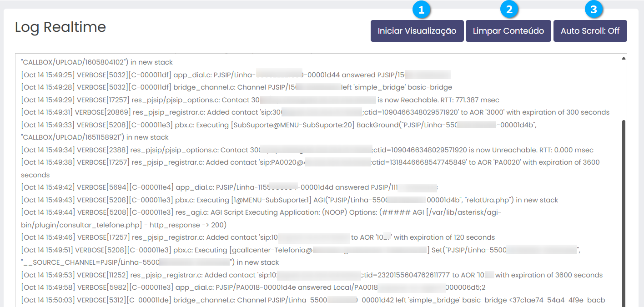Toggle Auto Scroll from Off
The width and height of the screenshot is (644, 307).
tap(590, 31)
